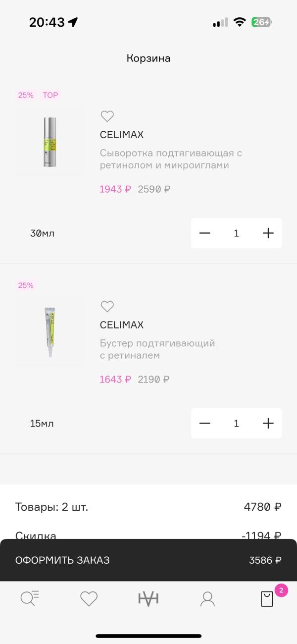
Task: Increase quantity of 30мл serum
Action: (268, 233)
